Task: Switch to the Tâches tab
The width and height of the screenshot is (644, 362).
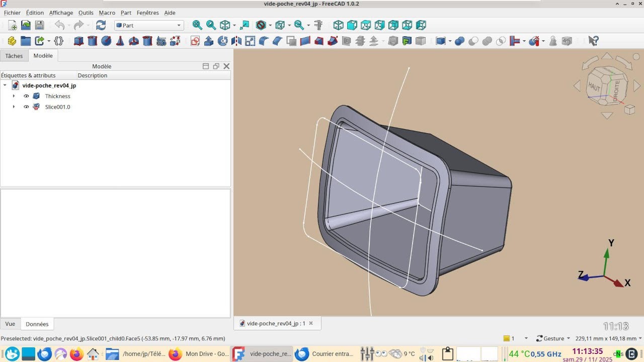Action: [14, 56]
